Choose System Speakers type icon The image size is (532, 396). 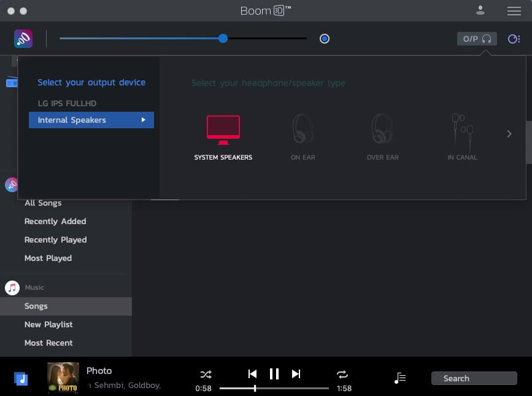(x=223, y=130)
